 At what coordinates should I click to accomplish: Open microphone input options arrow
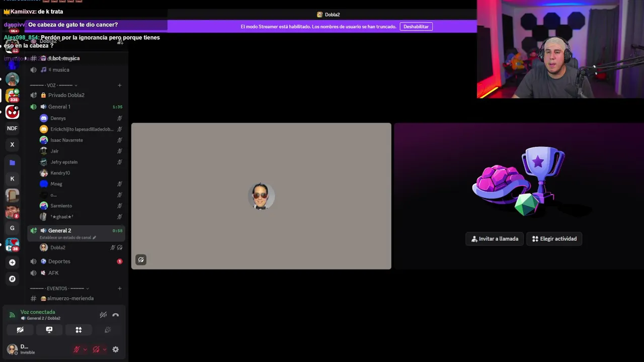point(85,349)
